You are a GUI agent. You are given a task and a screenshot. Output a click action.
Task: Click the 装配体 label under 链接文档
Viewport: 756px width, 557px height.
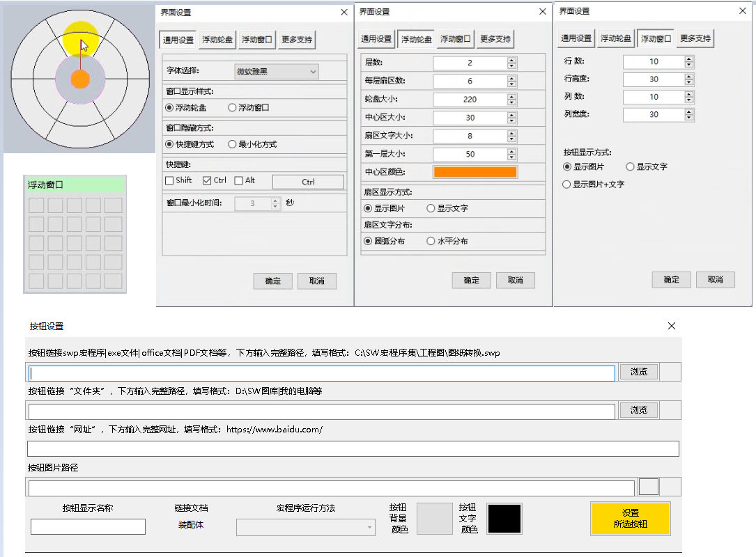(191, 525)
